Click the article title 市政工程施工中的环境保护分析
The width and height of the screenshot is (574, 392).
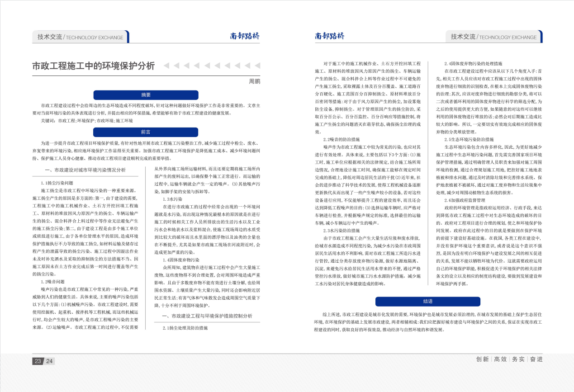(x=94, y=66)
